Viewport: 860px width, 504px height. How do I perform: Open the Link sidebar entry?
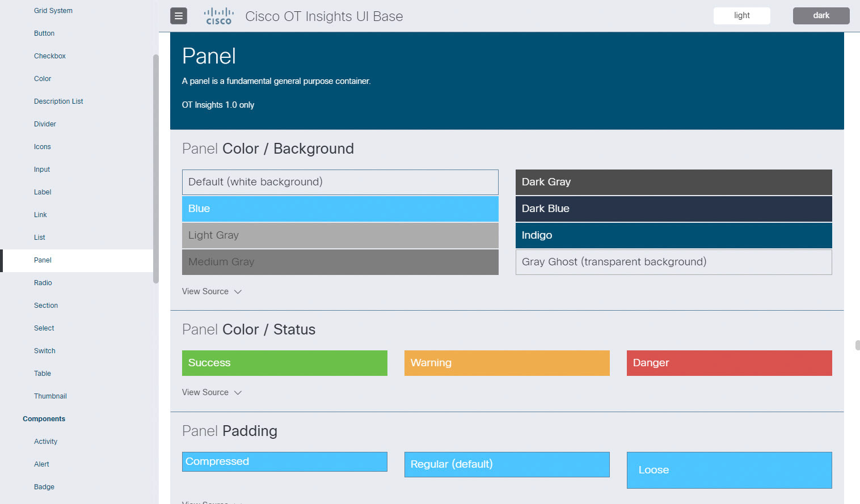pos(40,215)
